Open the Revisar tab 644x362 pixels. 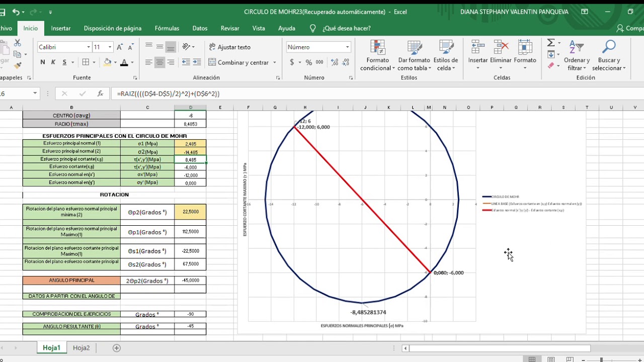click(230, 28)
